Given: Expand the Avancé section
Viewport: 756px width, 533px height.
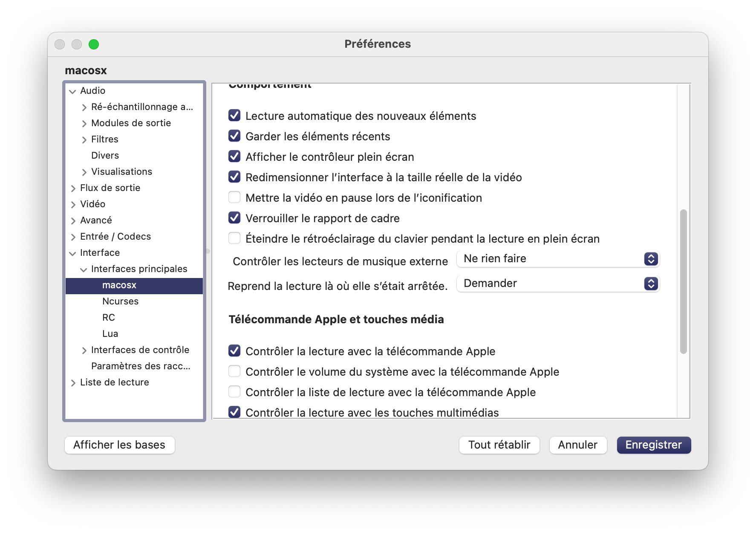Looking at the screenshot, I should [73, 221].
